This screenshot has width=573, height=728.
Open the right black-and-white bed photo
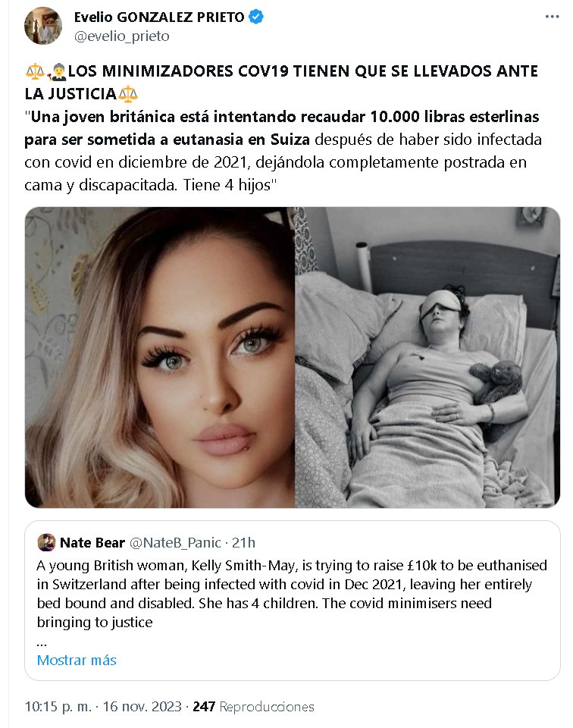pyautogui.click(x=427, y=357)
